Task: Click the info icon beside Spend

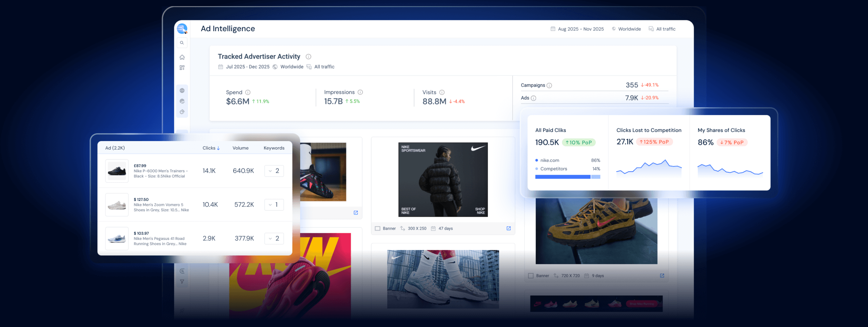Action: click(248, 92)
